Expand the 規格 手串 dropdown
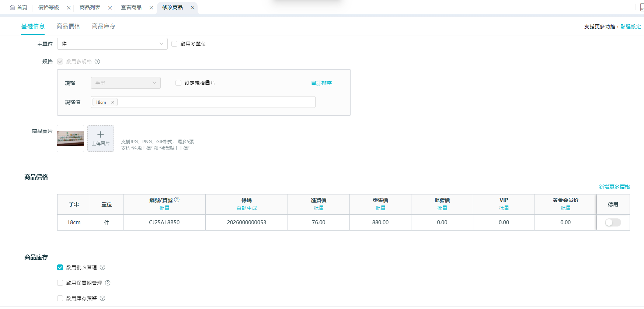The height and width of the screenshot is (309, 644). pyautogui.click(x=125, y=83)
